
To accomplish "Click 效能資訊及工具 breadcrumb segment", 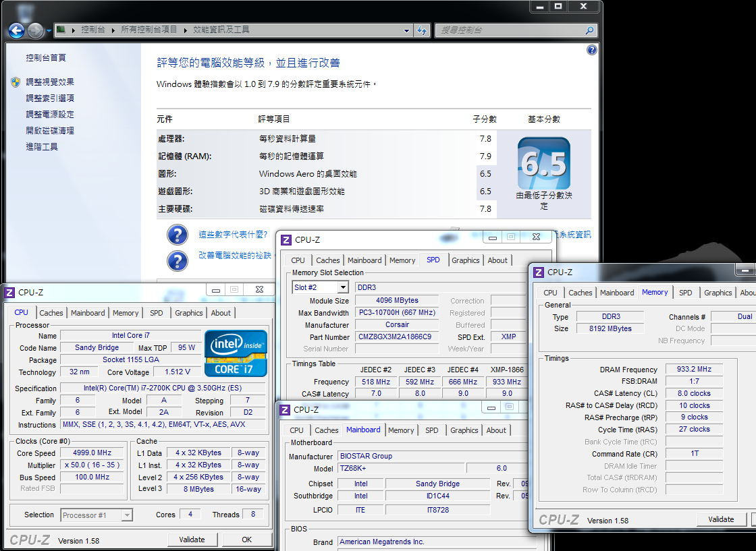I will coord(221,30).
